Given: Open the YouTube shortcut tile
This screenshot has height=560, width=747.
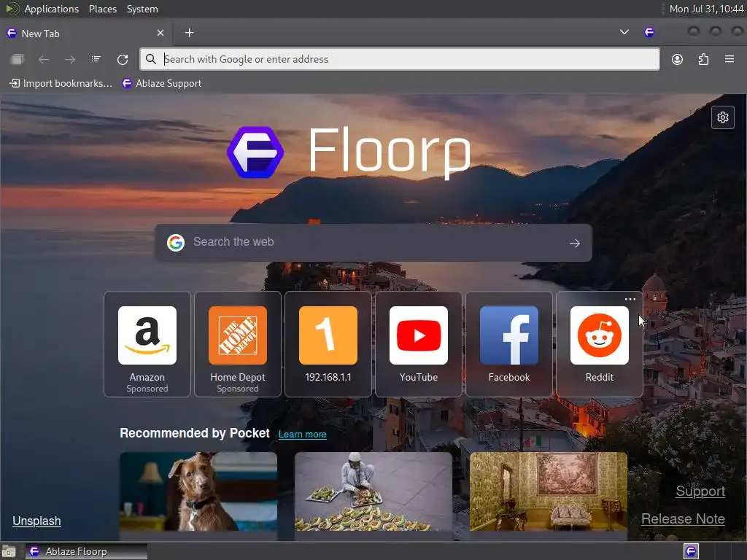Looking at the screenshot, I should coord(419,344).
